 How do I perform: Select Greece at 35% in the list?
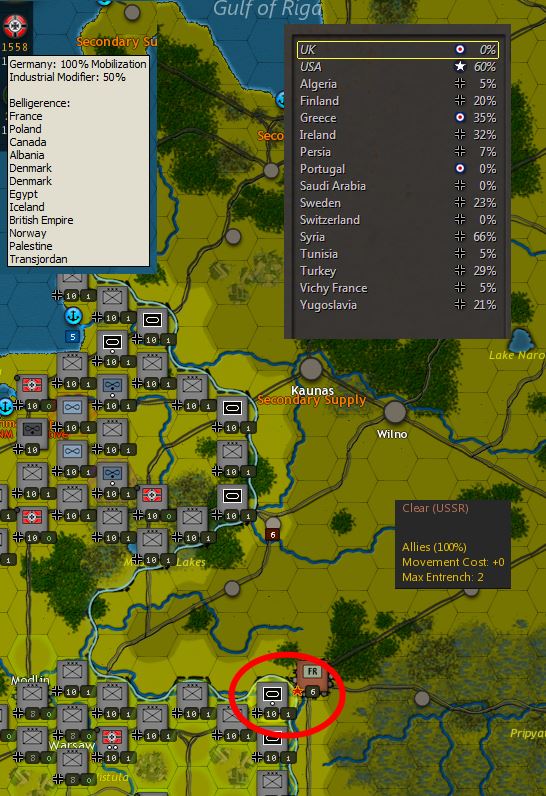coord(398,118)
